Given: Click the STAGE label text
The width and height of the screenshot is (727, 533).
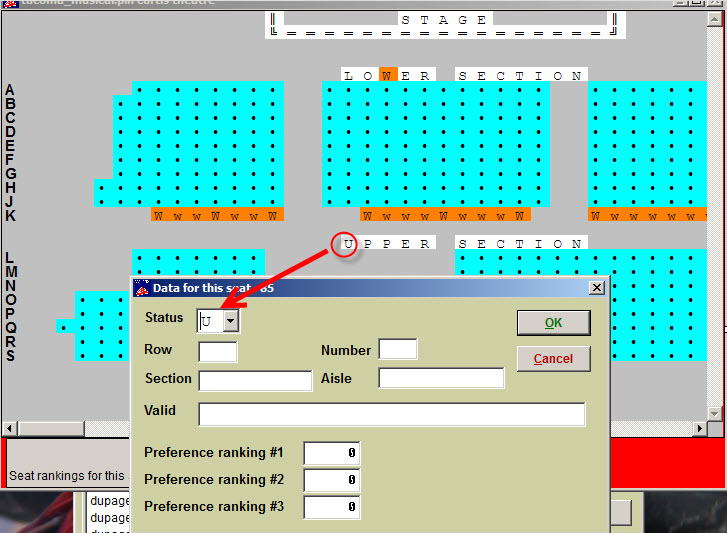Looking at the screenshot, I should tap(443, 20).
